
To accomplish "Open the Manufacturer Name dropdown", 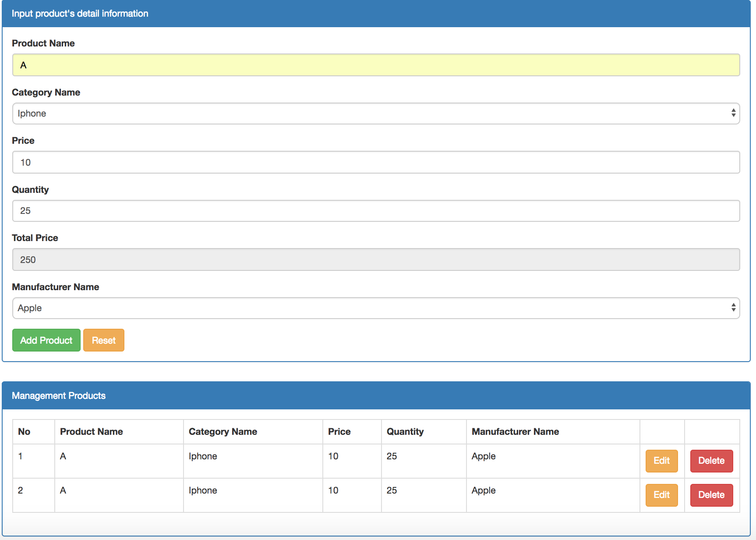I will click(x=376, y=308).
